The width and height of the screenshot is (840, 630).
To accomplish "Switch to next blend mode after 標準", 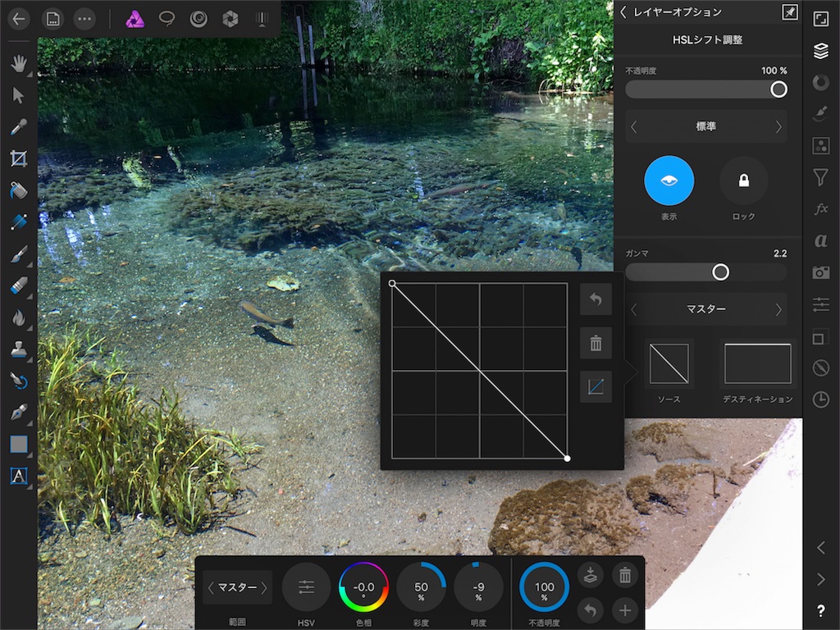I will tap(778, 127).
